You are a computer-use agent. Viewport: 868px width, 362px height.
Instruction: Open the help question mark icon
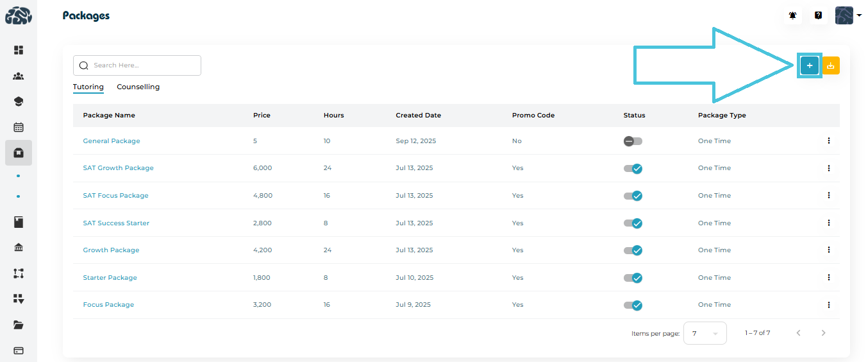(818, 16)
